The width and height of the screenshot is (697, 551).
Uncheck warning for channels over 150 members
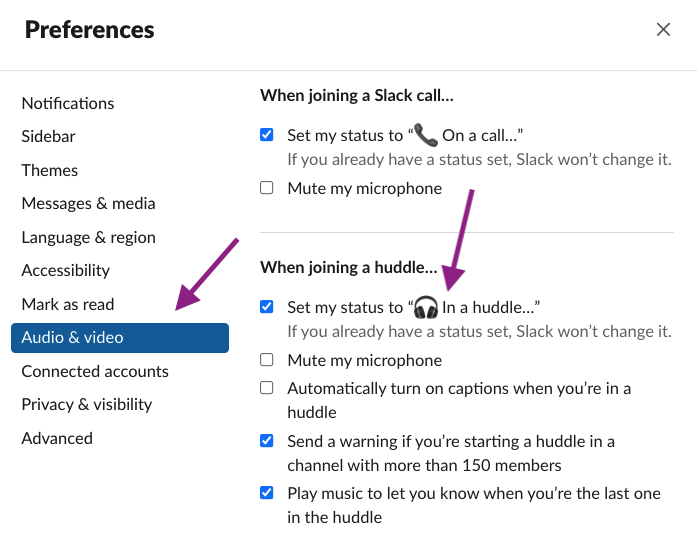pyautogui.click(x=267, y=440)
